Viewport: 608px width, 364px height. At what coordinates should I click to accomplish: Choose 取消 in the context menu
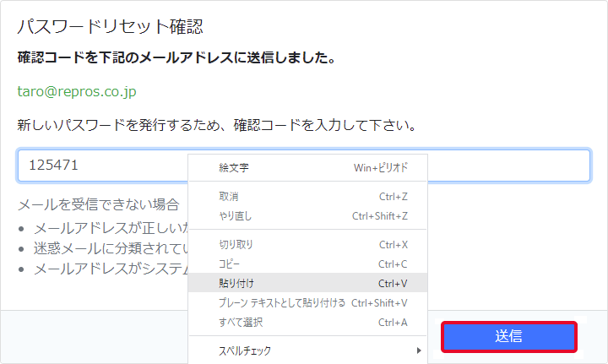click(228, 197)
